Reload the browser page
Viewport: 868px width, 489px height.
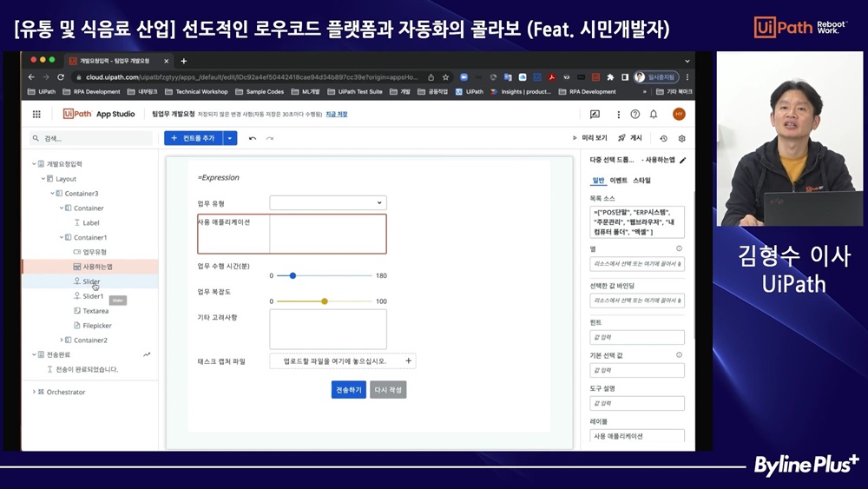(x=61, y=77)
